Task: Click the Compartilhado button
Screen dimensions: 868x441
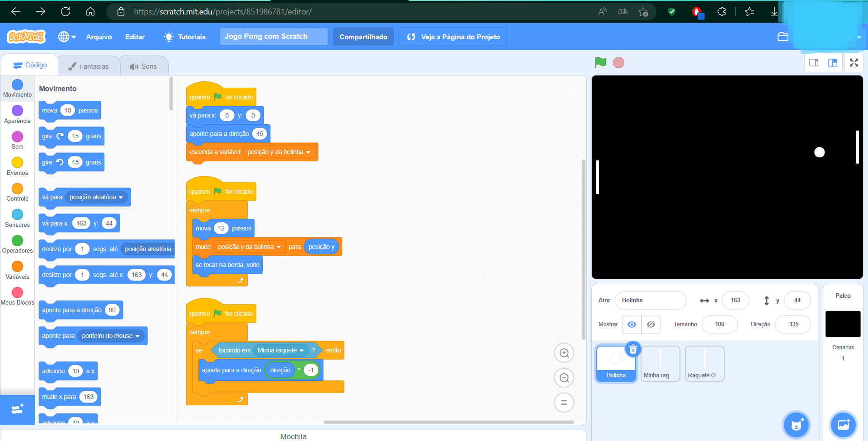Action: point(363,37)
